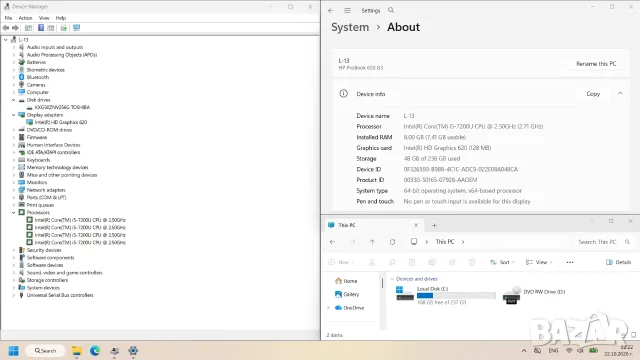640x360 pixels.
Task: Click the Settings search magnifier icon
Action: click(x=391, y=10)
